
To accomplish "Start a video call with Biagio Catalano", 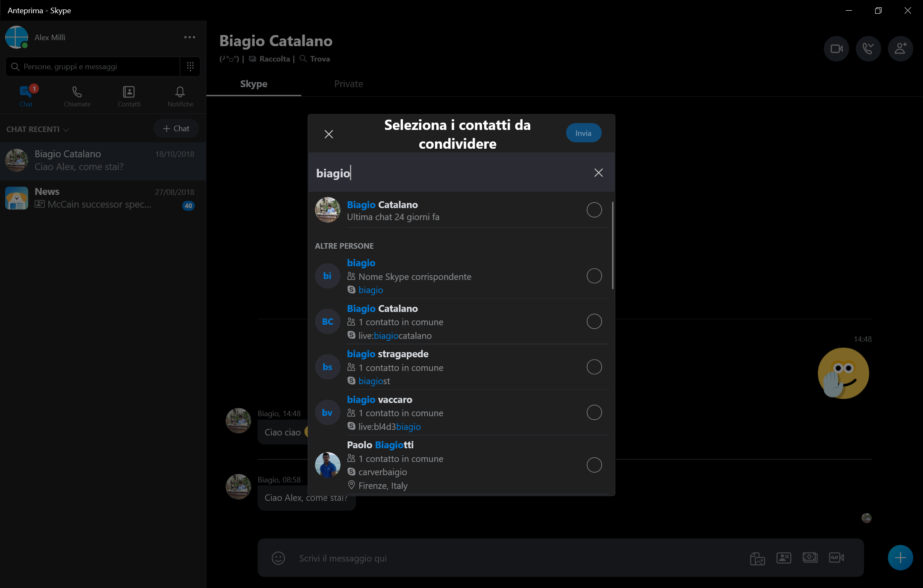I will 836,49.
